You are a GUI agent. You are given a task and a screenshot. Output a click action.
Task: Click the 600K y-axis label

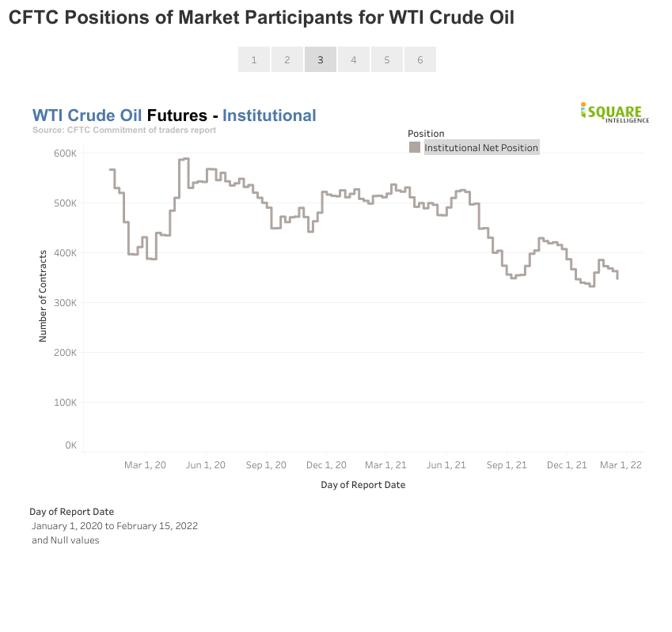[65, 153]
